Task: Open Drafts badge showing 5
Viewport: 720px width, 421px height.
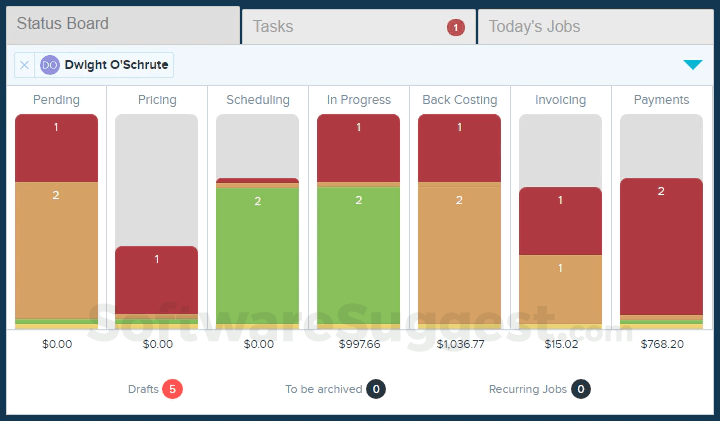Action: [x=172, y=389]
